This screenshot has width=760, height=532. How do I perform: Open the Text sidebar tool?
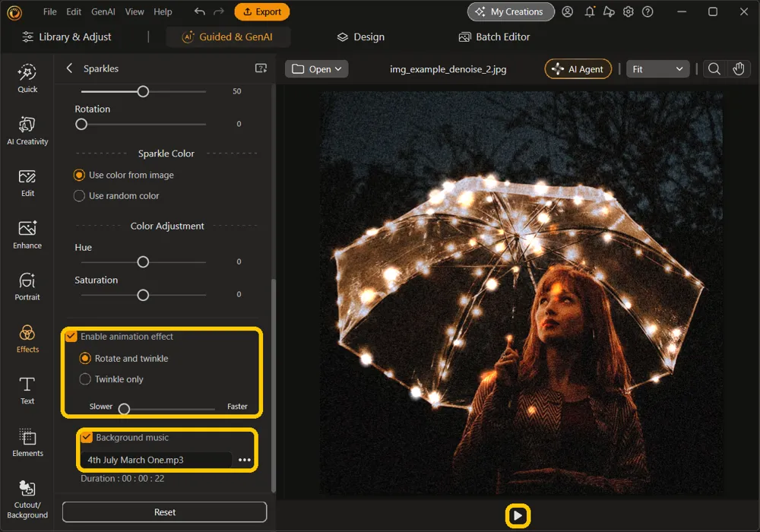pyautogui.click(x=27, y=391)
